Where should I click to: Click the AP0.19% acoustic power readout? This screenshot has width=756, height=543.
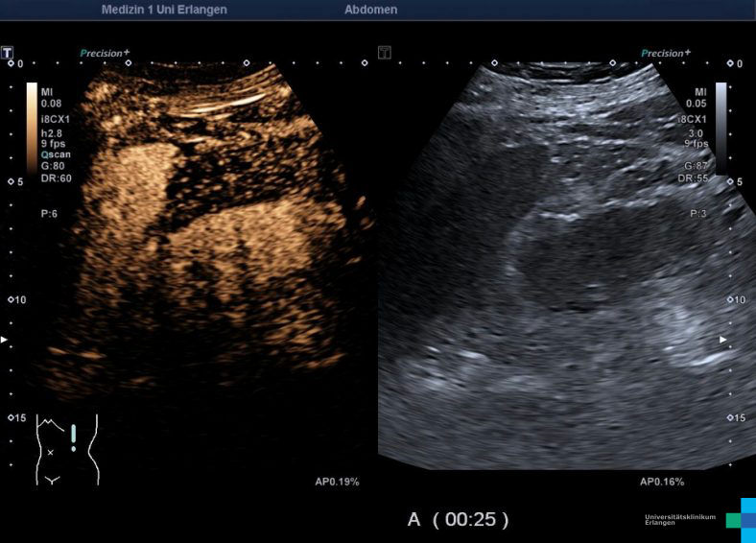click(337, 482)
